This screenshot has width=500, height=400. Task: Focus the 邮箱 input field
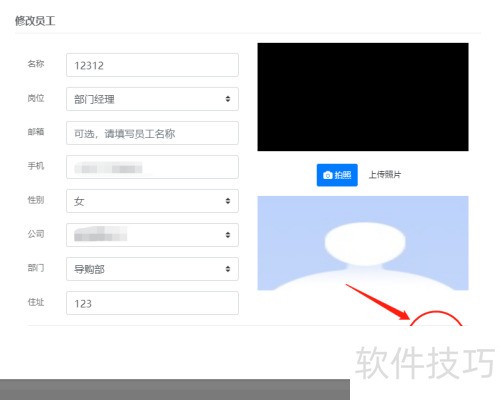152,133
